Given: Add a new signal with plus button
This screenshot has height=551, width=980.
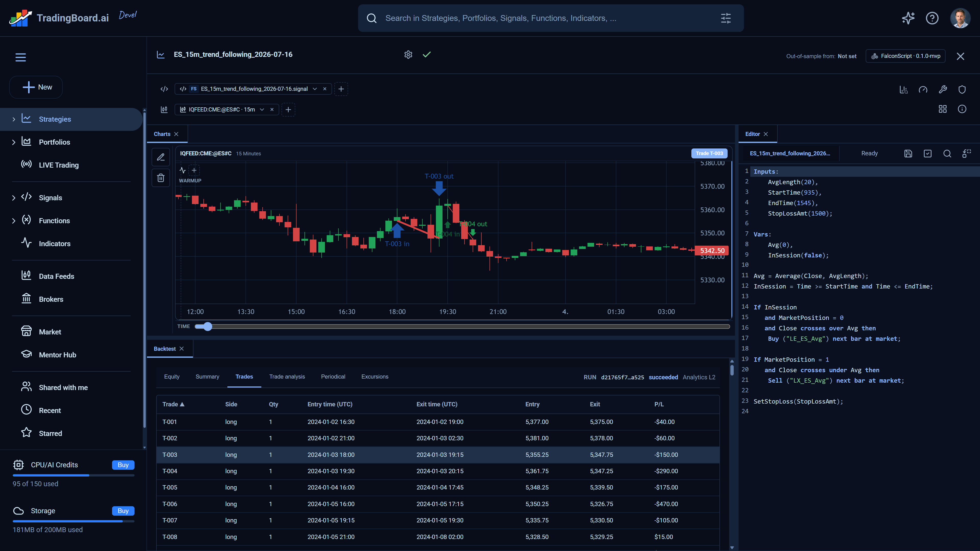Looking at the screenshot, I should 341,89.
